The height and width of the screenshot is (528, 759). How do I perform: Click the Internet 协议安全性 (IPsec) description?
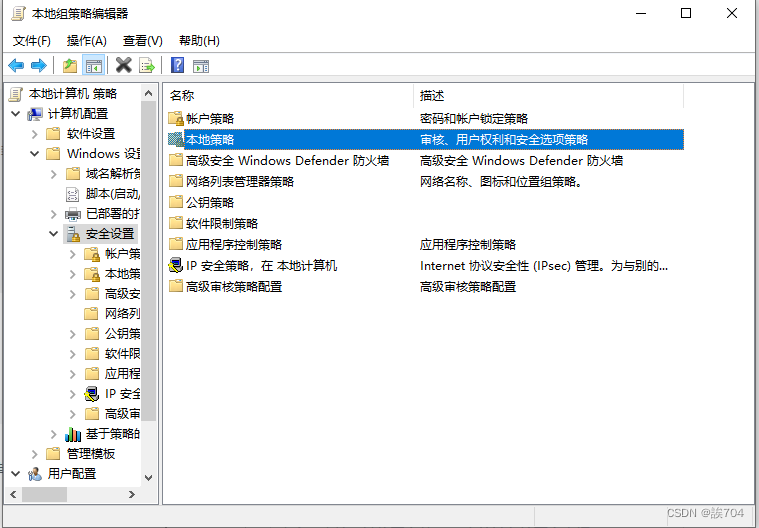tap(544, 265)
